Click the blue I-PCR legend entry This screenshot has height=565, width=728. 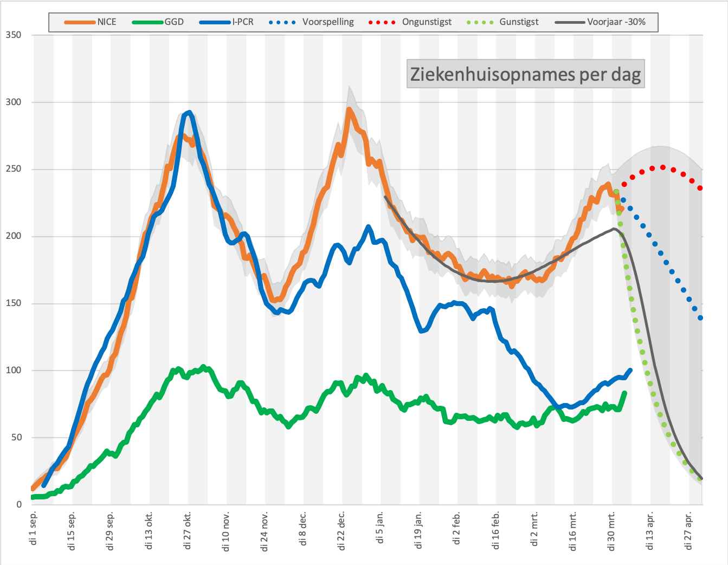pyautogui.click(x=227, y=22)
